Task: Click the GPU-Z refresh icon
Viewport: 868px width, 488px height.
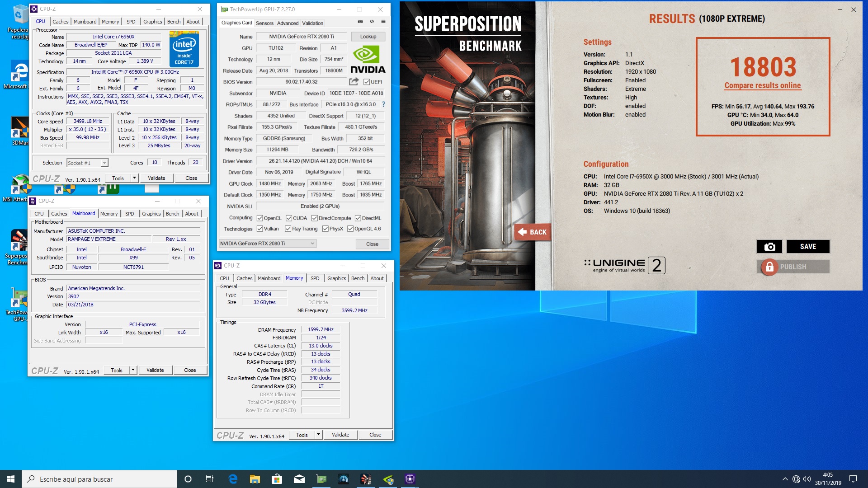Action: [x=372, y=22]
